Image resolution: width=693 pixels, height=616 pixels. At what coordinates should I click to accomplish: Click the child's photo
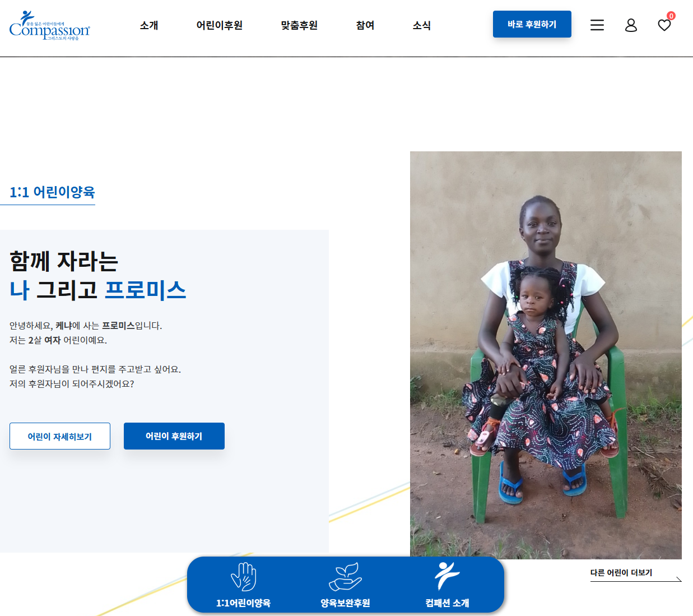tap(546, 355)
